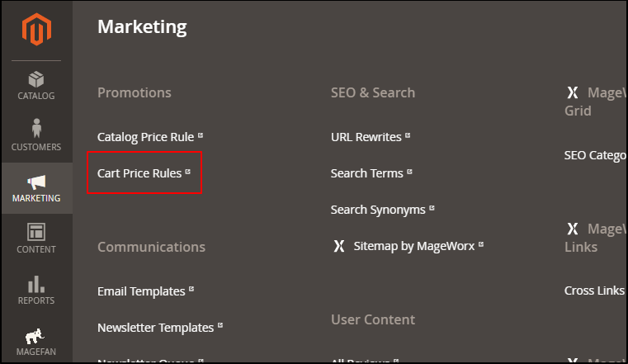Open the Customers sidebar icon
This screenshot has width=628, height=364.
click(36, 128)
